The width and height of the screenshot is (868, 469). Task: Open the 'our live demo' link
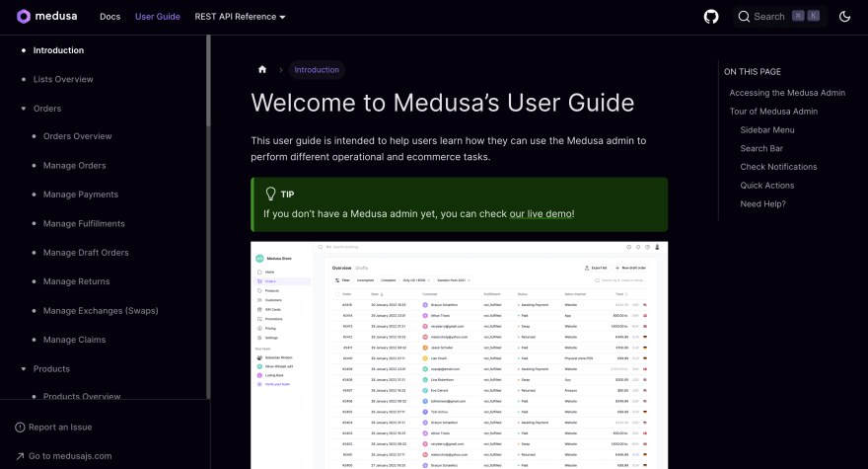541,214
